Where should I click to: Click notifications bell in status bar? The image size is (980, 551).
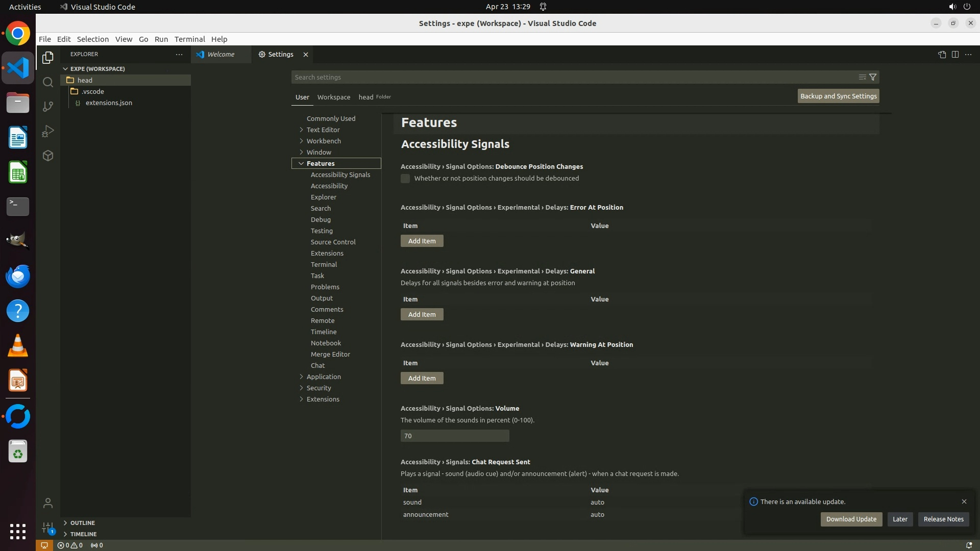pos(969,545)
